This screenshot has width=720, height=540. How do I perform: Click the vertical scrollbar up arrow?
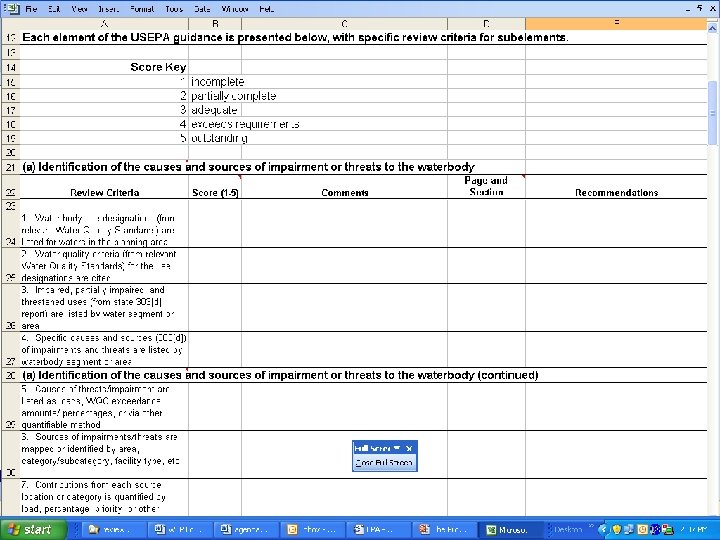[712, 28]
